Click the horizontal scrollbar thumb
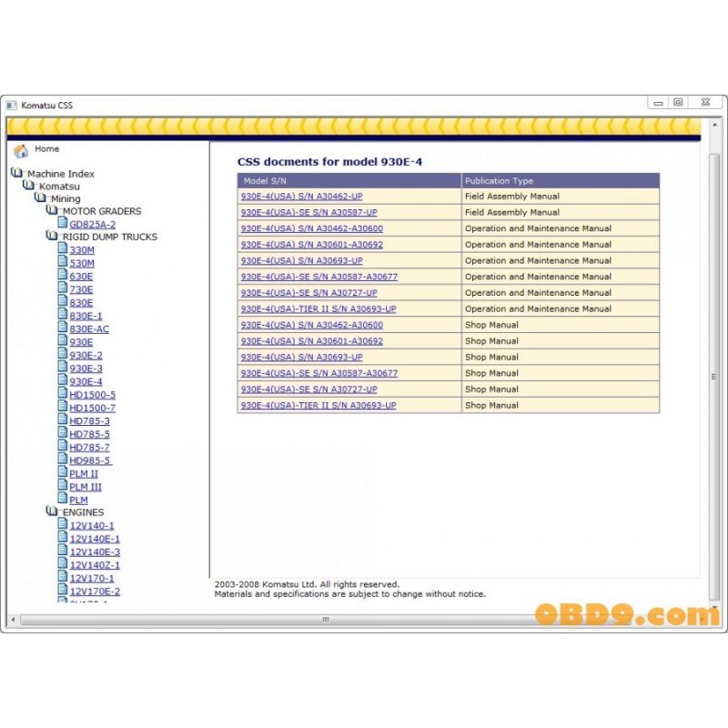The height and width of the screenshot is (728, 728). click(x=325, y=620)
